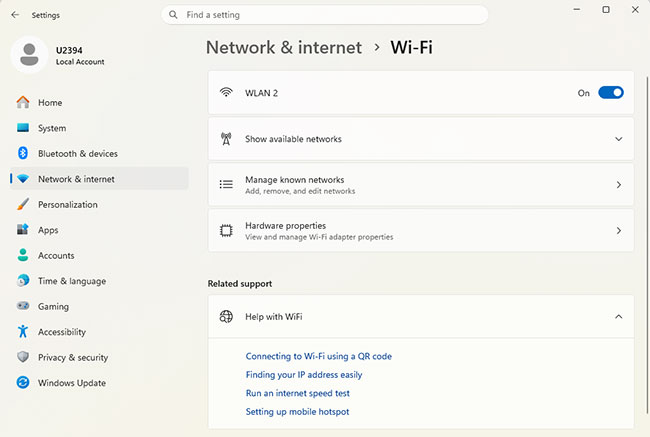The image size is (650, 437).
Task: Click the chip icon for Hardware properties
Action: pos(226,231)
